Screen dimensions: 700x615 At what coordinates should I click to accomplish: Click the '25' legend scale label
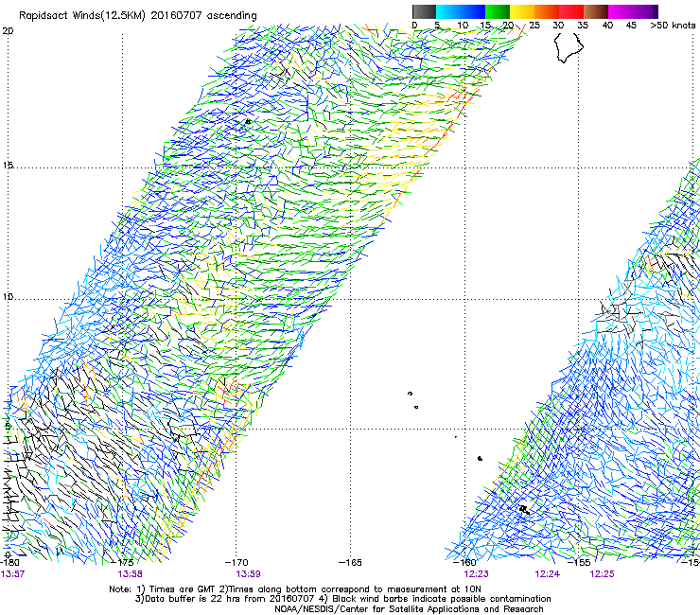click(534, 26)
